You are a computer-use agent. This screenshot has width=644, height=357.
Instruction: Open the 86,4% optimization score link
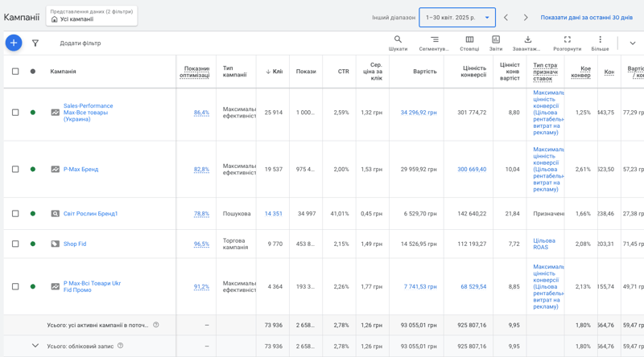coord(201,113)
